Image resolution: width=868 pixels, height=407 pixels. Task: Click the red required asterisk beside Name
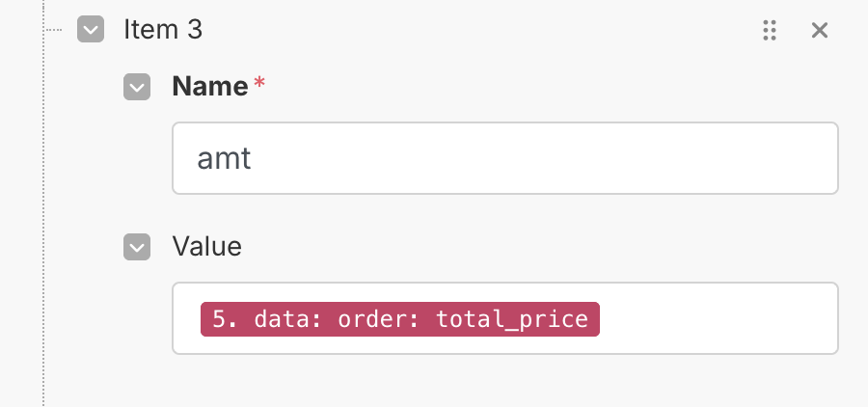click(x=258, y=85)
